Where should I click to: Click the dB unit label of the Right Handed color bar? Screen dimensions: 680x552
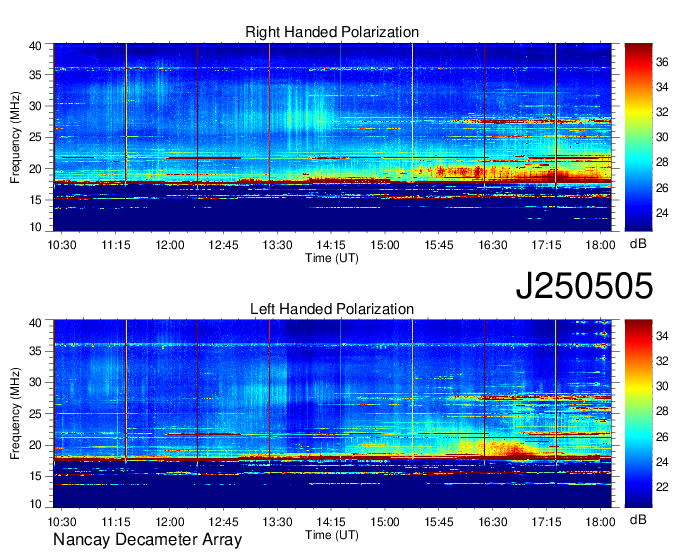coord(638,244)
